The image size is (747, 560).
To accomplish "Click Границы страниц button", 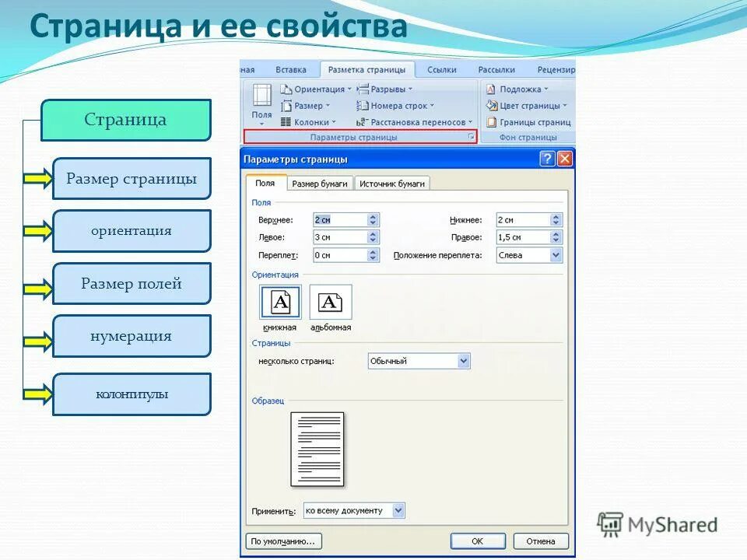I will click(x=528, y=122).
